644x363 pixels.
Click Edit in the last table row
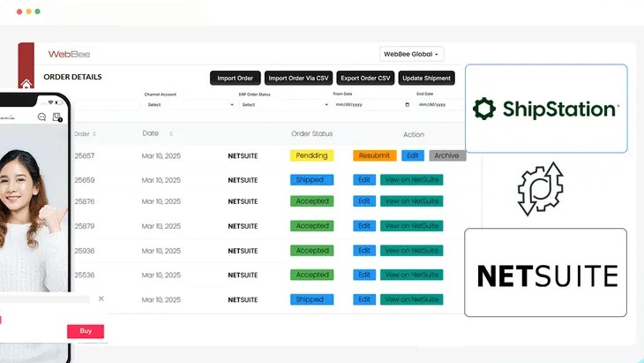pos(364,299)
